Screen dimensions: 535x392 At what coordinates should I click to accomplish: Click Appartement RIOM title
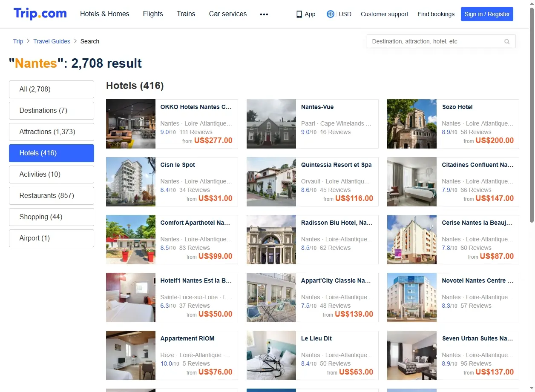click(x=187, y=338)
